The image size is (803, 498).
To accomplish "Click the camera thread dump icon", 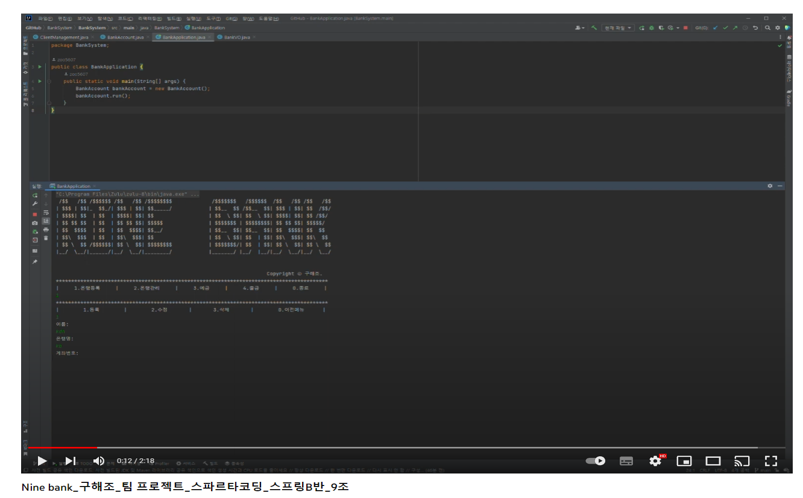I will (35, 223).
